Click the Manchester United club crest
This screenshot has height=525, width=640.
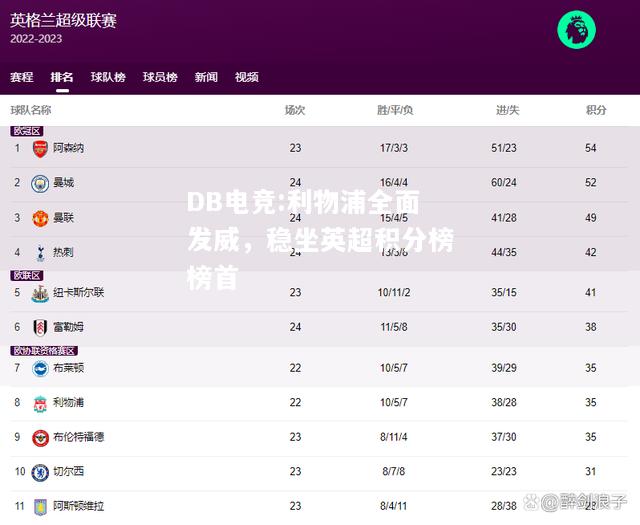coord(40,218)
